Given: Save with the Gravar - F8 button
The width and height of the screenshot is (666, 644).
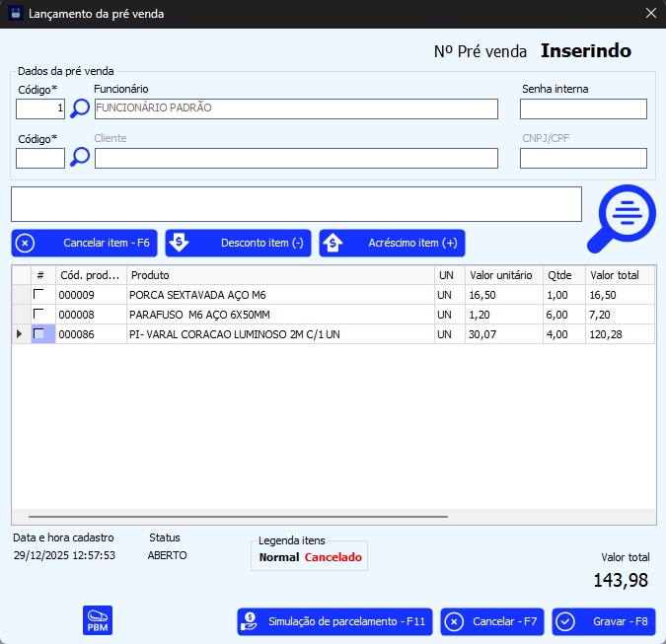Looking at the screenshot, I should 604,621.
